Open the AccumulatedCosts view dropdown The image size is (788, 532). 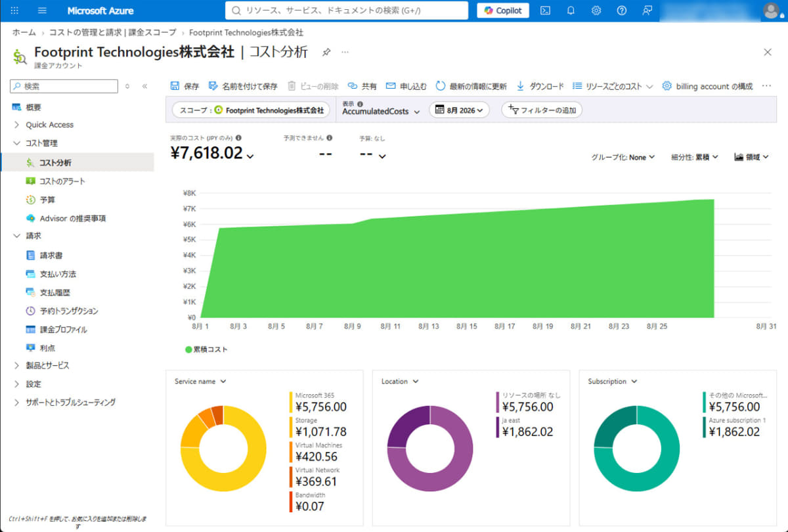(x=381, y=112)
